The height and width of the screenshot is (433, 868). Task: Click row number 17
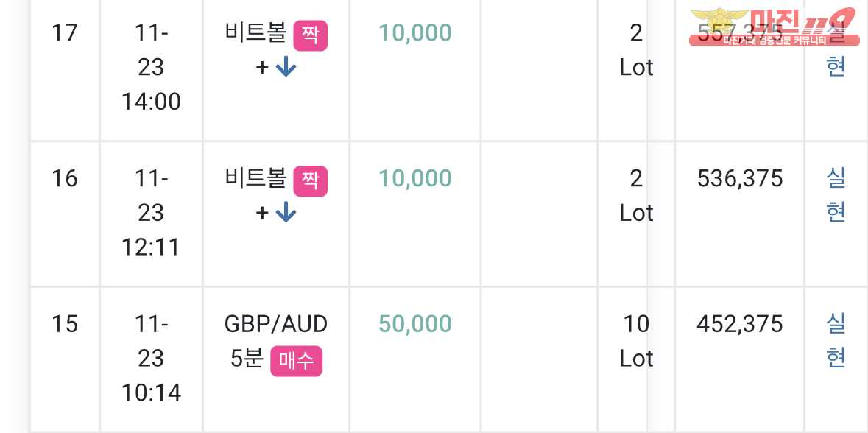[x=65, y=33]
